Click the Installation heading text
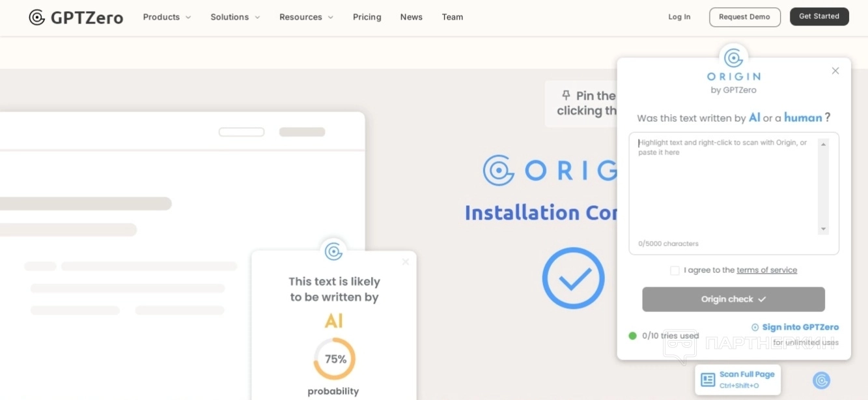 pyautogui.click(x=540, y=212)
